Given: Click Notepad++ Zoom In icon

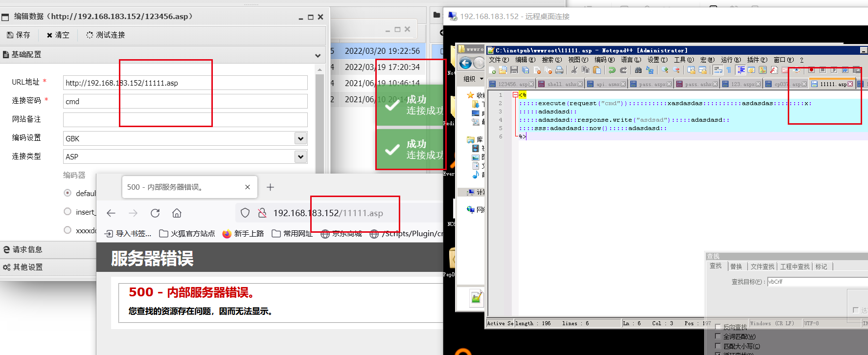Looking at the screenshot, I should click(665, 70).
